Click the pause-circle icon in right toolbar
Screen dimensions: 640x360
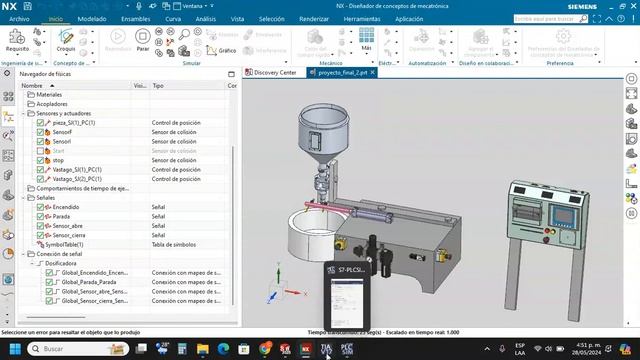[631, 213]
